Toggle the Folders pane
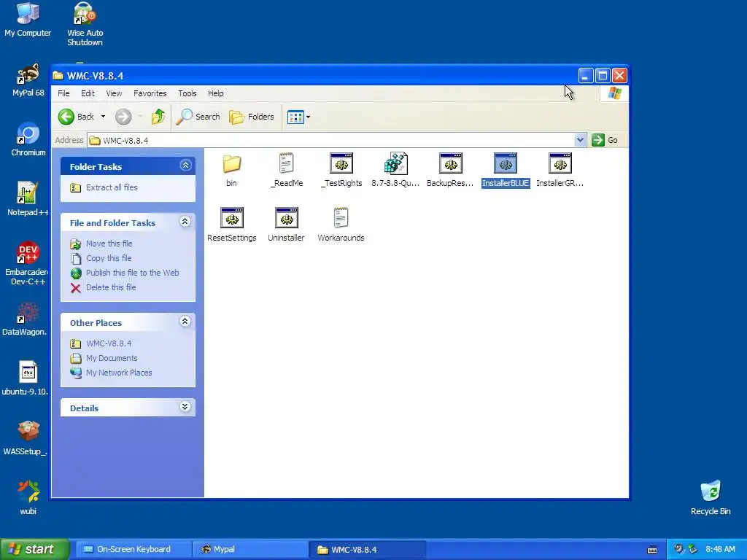The image size is (747, 560). (x=252, y=117)
